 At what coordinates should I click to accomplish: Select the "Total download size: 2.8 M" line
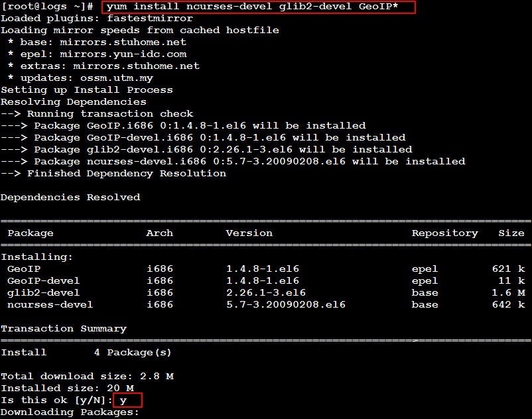[x=87, y=377]
